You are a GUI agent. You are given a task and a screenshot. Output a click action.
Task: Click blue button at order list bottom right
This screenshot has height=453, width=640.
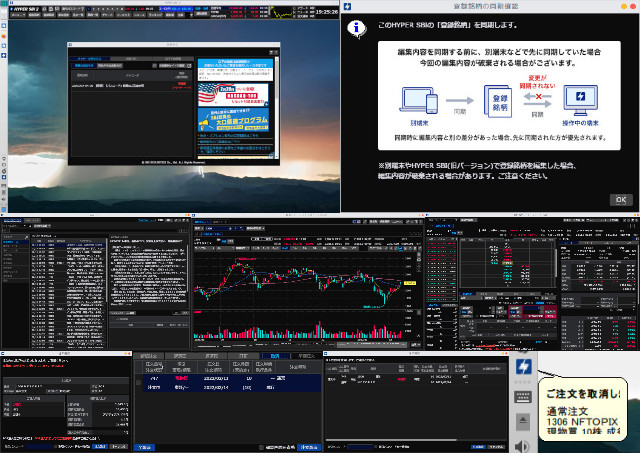pos(309,447)
